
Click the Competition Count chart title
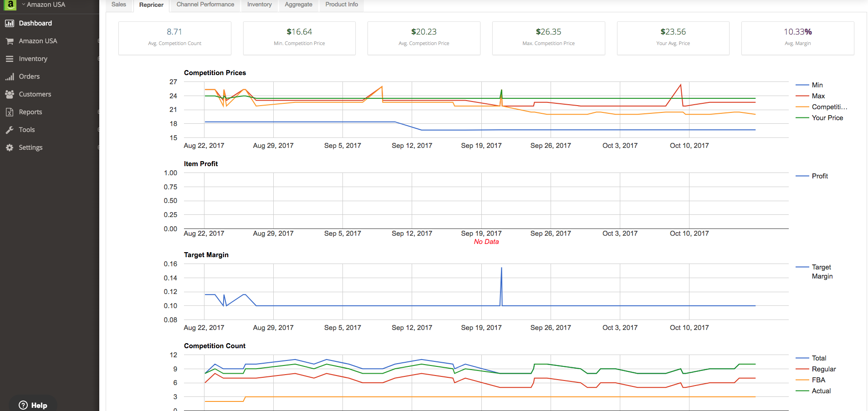click(x=214, y=346)
